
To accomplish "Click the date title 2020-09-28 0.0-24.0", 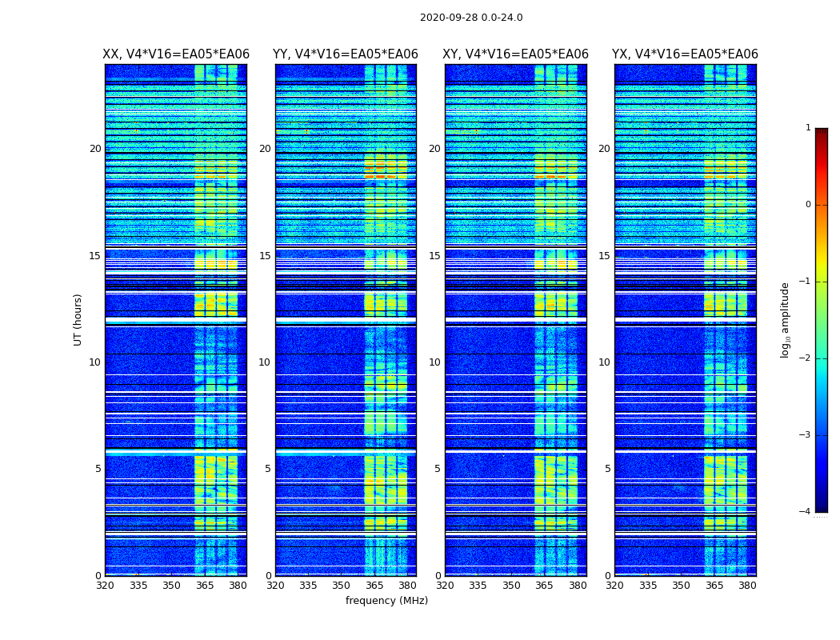I will (471, 17).
